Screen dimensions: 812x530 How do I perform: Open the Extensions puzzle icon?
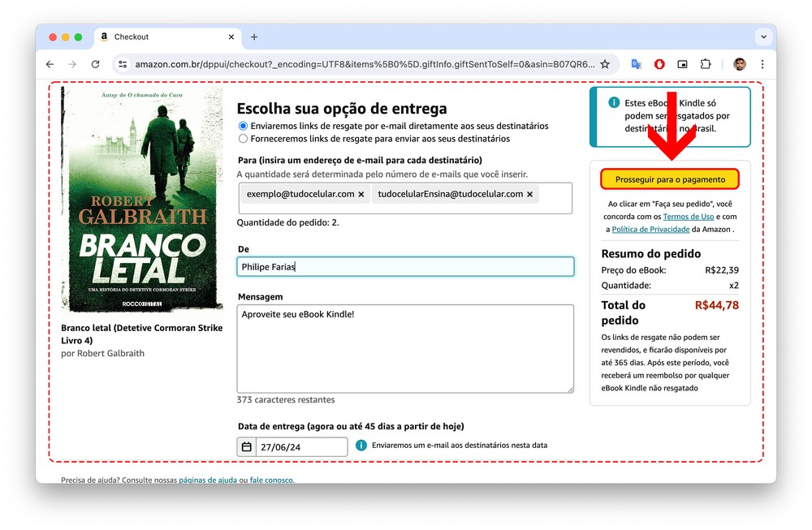[706, 64]
